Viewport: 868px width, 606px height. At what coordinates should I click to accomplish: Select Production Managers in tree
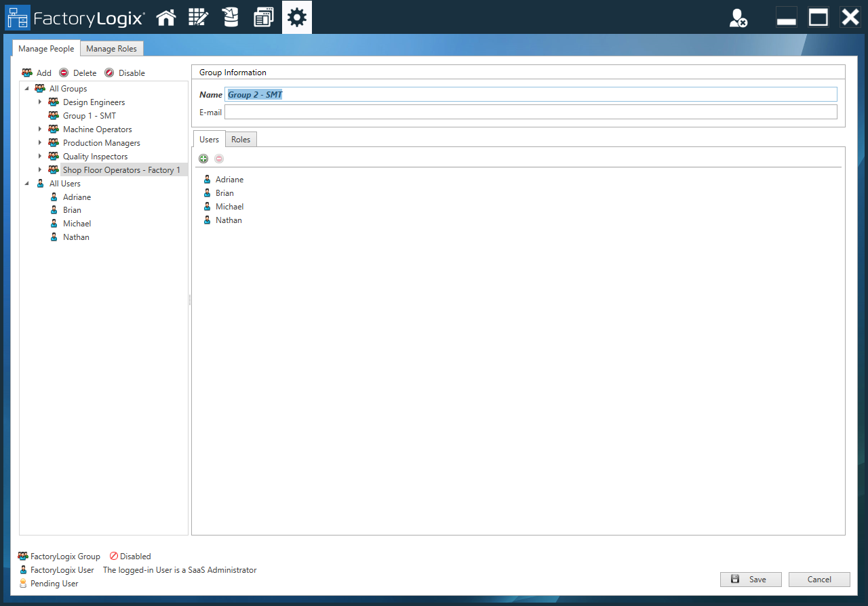[102, 143]
